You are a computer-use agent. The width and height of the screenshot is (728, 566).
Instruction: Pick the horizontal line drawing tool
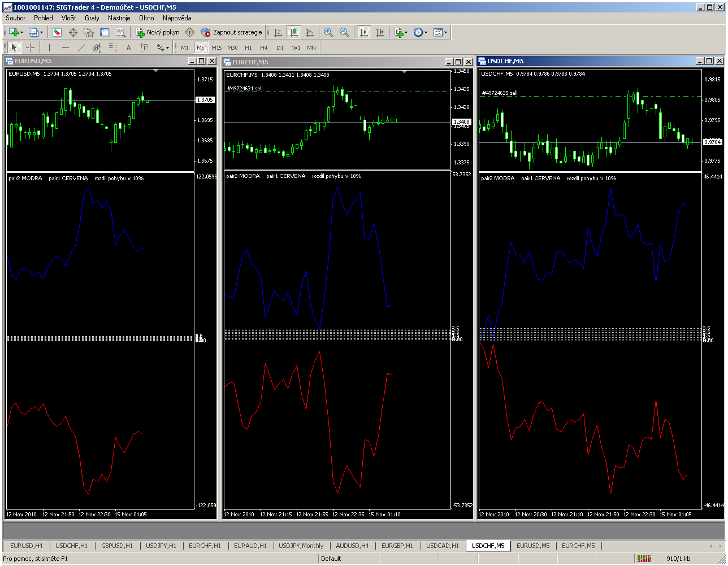[65, 47]
